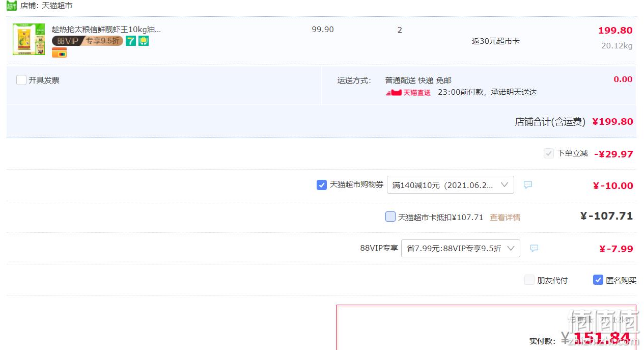The width and height of the screenshot is (644, 350).
Task: Click the ¥-10.00 coupon discount amount
Action: [x=613, y=185]
